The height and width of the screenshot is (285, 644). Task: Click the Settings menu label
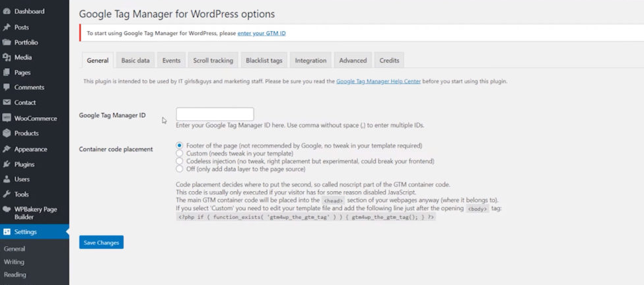(x=26, y=232)
